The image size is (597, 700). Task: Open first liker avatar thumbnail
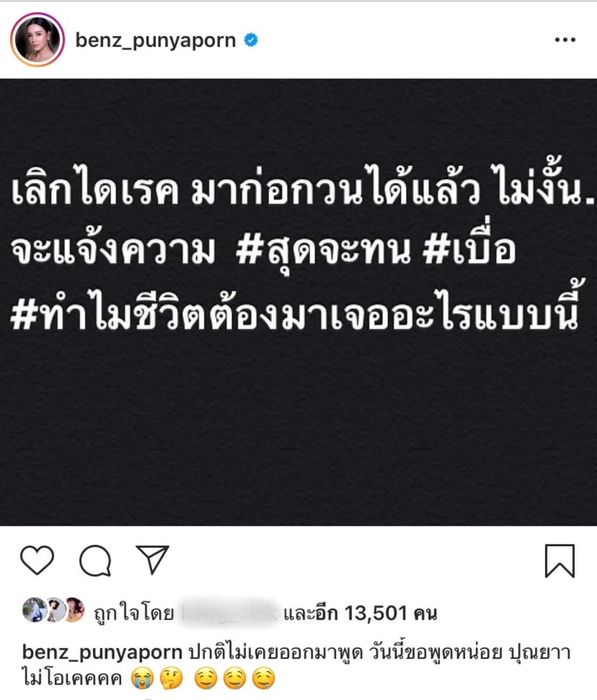pyautogui.click(x=35, y=610)
